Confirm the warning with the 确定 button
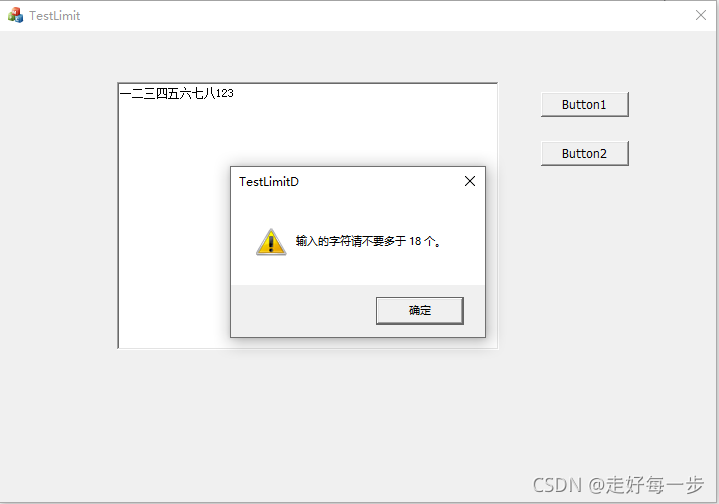Viewport: 719px width, 504px height. 420,310
